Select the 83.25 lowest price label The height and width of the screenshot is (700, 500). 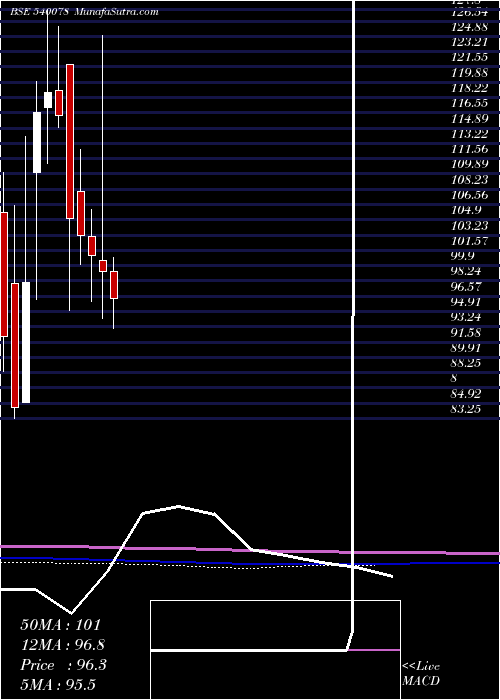coord(466,408)
